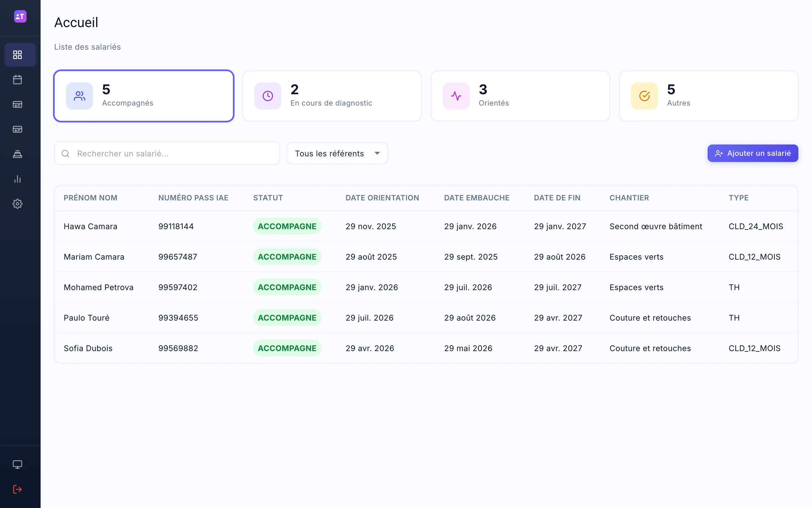Open Mohamed Petrova's row
This screenshot has height=508, width=812.
(426, 287)
